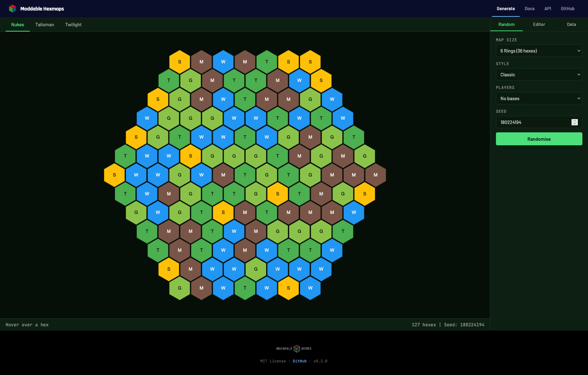This screenshot has width=588, height=375.
Task: Open the GitHub link in the top navigation
Action: [x=568, y=9]
